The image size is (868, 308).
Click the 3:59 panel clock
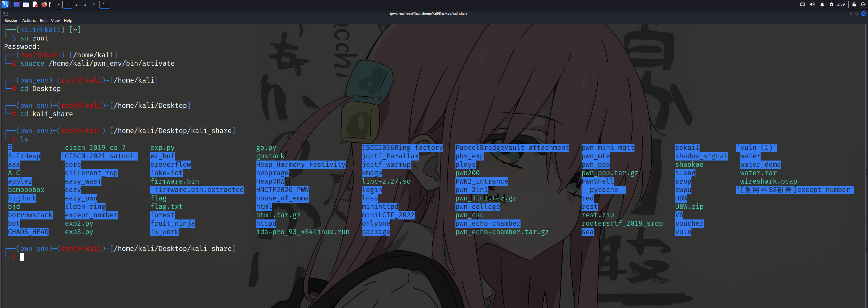click(x=841, y=4)
